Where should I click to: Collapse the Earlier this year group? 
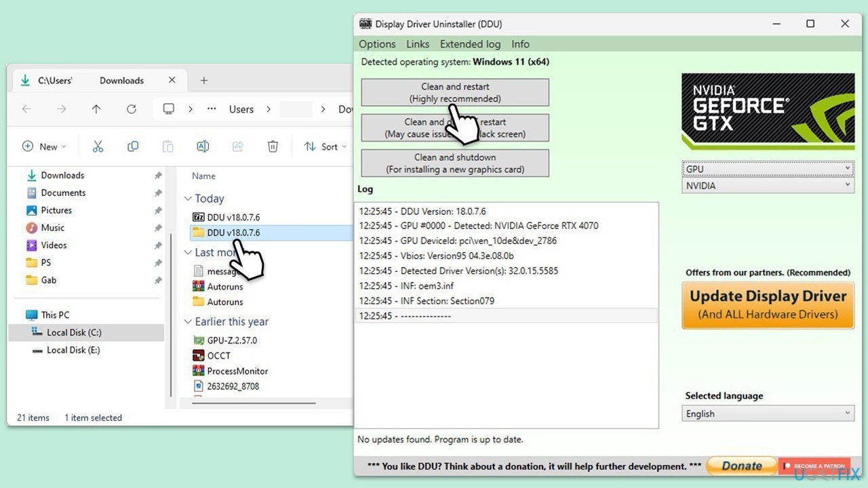tap(188, 322)
